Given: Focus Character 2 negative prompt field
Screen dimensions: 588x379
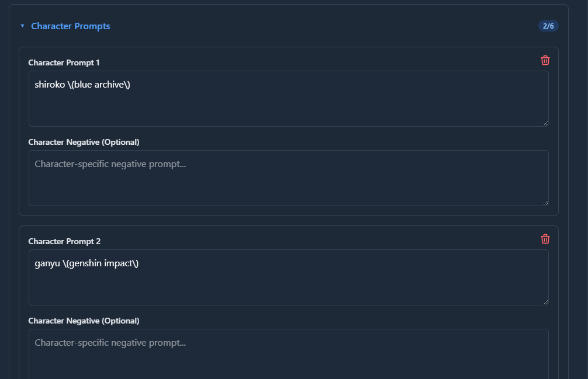Looking at the screenshot, I should [x=288, y=354].
